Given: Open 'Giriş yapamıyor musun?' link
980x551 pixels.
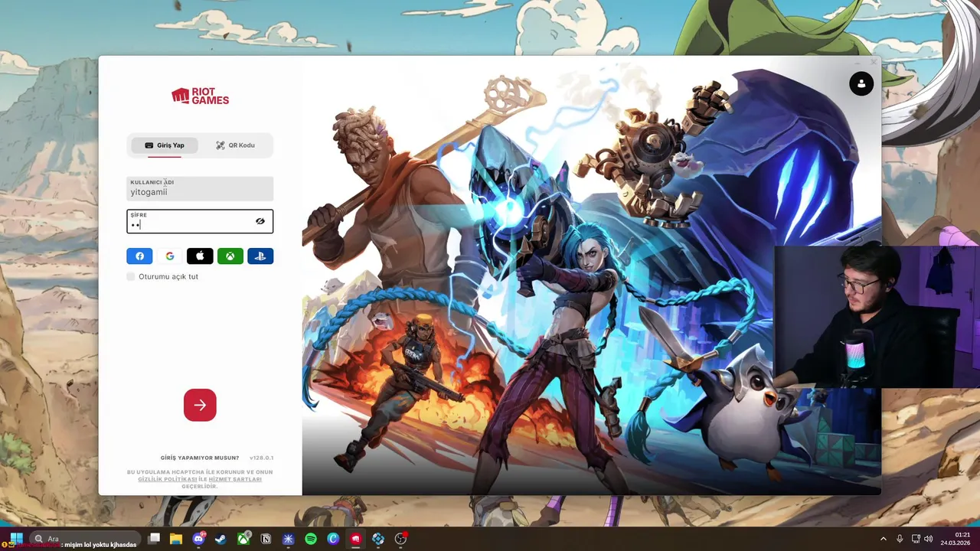Looking at the screenshot, I should [x=200, y=458].
